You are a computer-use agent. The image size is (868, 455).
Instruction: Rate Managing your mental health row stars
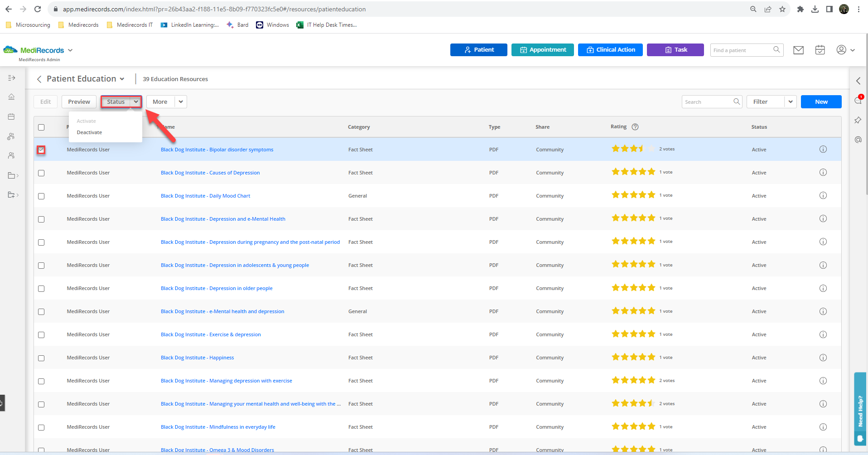coord(633,403)
